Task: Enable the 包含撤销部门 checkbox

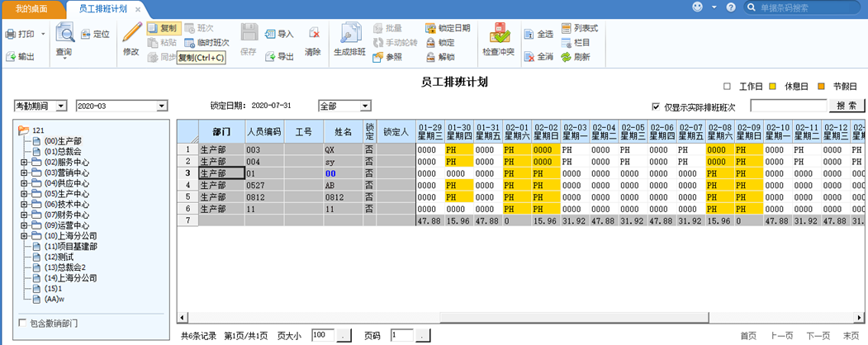Action: [x=22, y=323]
